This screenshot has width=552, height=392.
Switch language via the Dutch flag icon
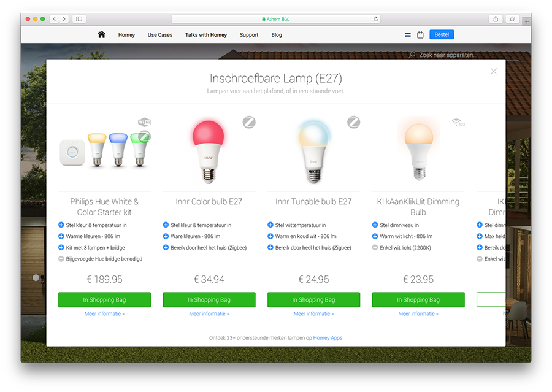[408, 35]
